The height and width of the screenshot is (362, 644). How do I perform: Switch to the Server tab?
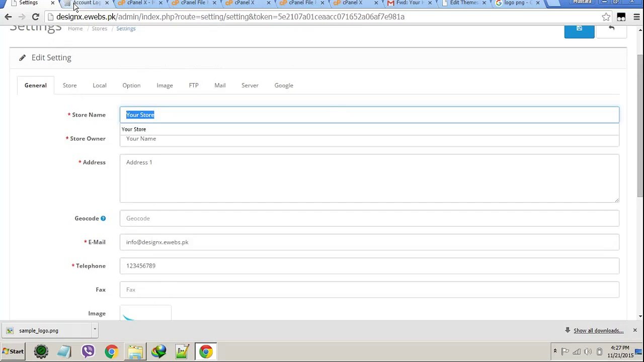[250, 85]
